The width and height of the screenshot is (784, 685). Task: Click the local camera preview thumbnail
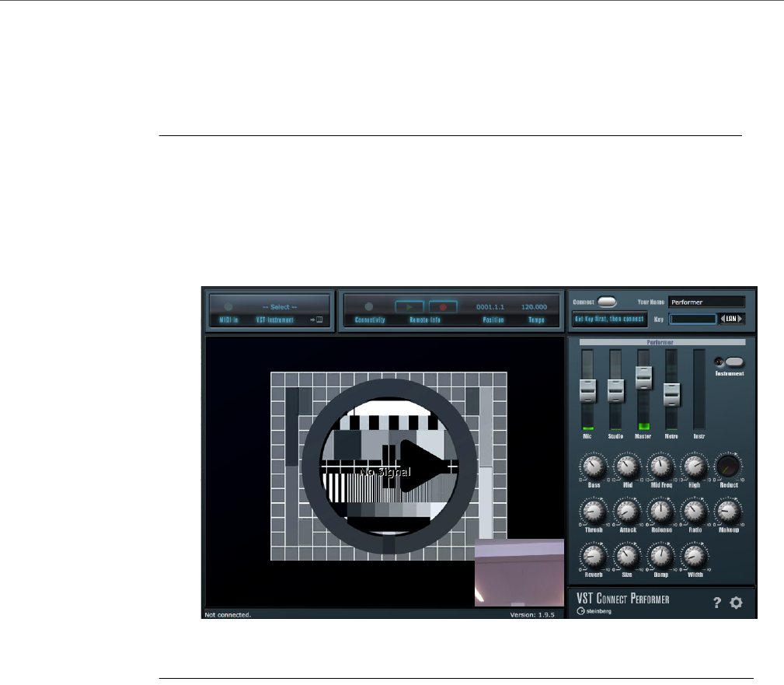click(519, 572)
